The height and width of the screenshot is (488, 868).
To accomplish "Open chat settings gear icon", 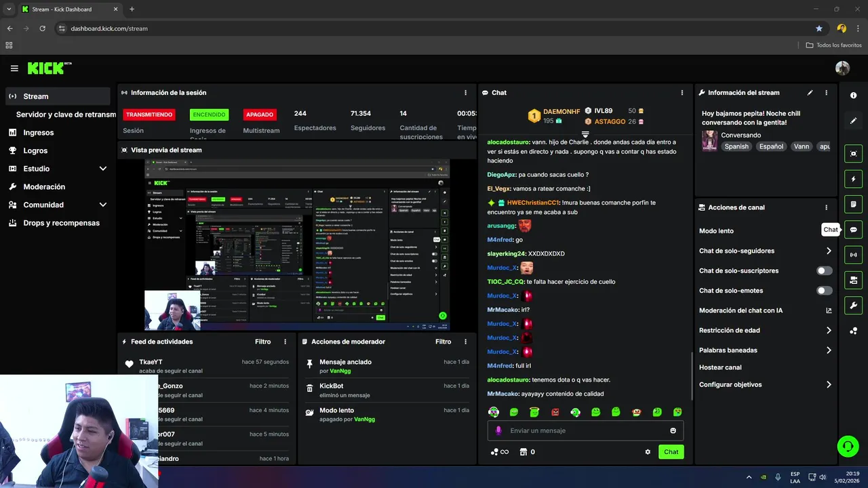I will [648, 452].
